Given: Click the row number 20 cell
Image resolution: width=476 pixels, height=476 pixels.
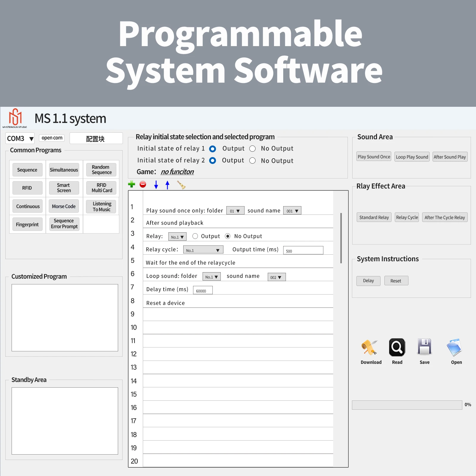Looking at the screenshot, I should point(136,461).
